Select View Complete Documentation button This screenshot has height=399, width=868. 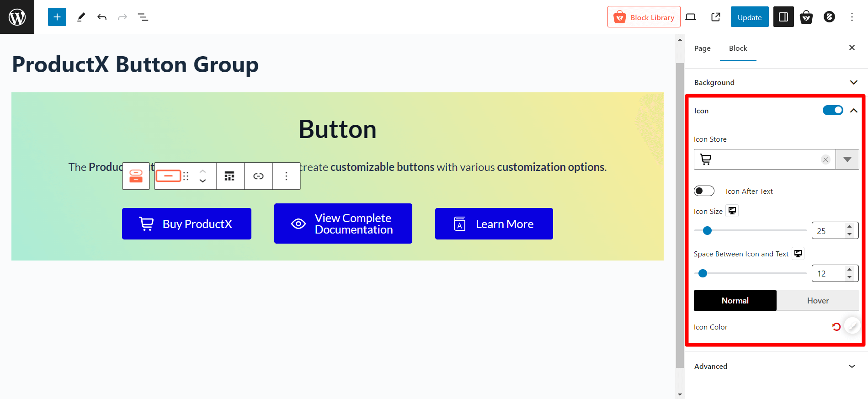pos(343,223)
